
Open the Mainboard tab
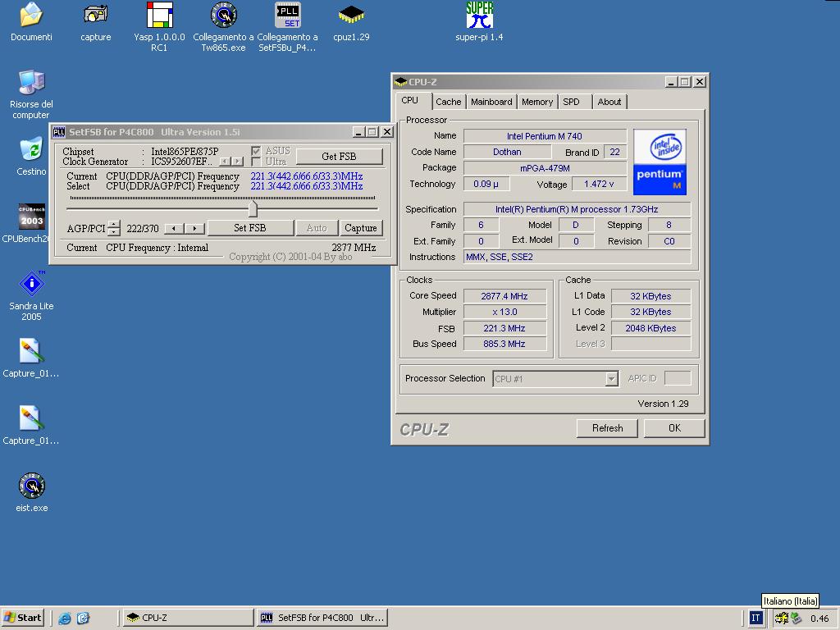click(491, 102)
